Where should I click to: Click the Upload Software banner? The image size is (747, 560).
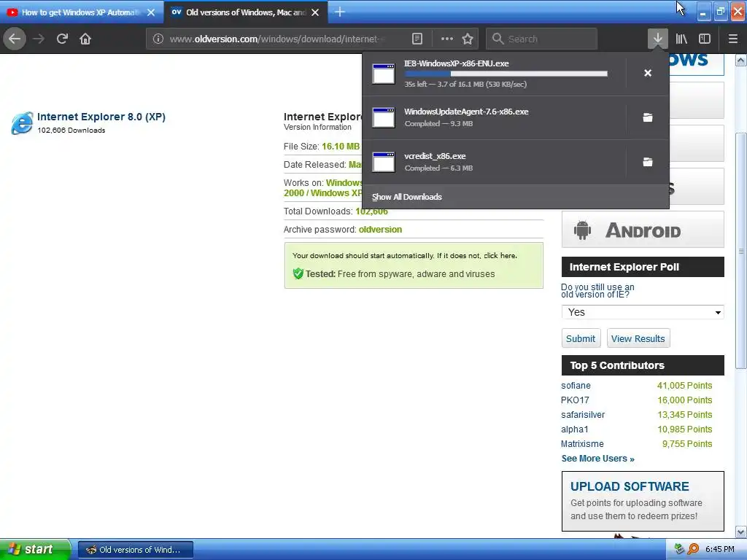pyautogui.click(x=643, y=502)
